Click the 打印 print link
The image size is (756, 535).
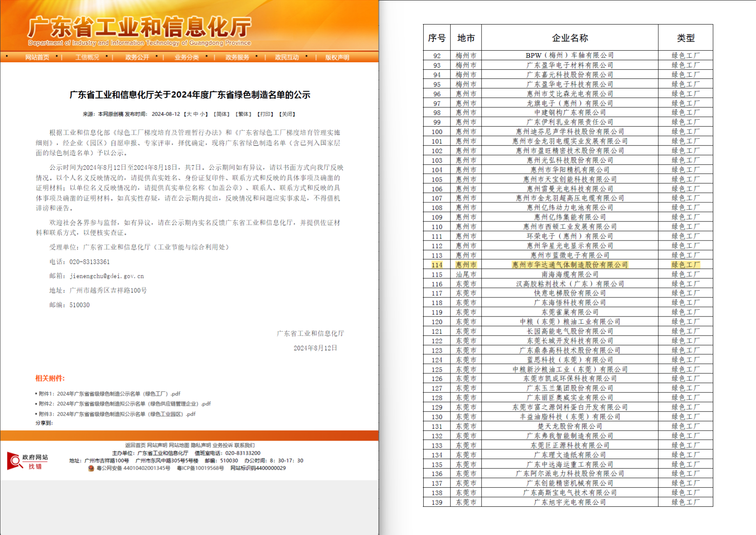265,114
